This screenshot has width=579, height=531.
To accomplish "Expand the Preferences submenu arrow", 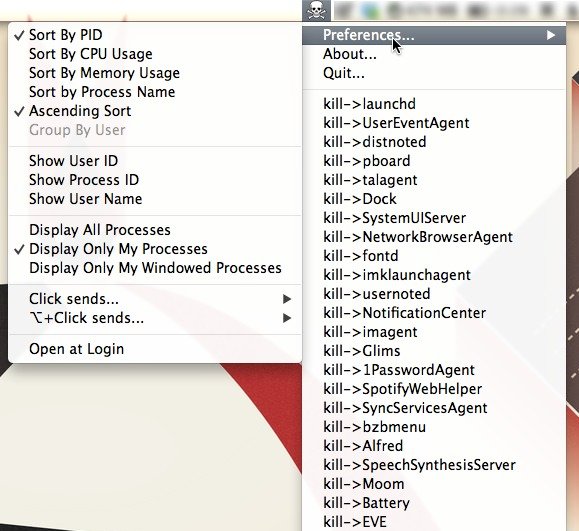I will [551, 35].
